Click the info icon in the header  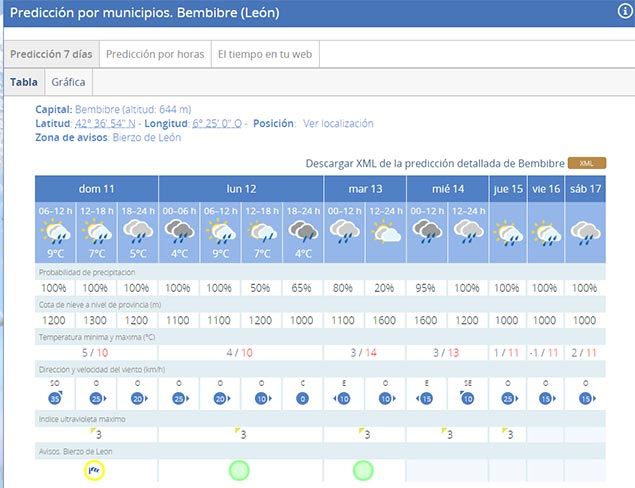coord(625,12)
